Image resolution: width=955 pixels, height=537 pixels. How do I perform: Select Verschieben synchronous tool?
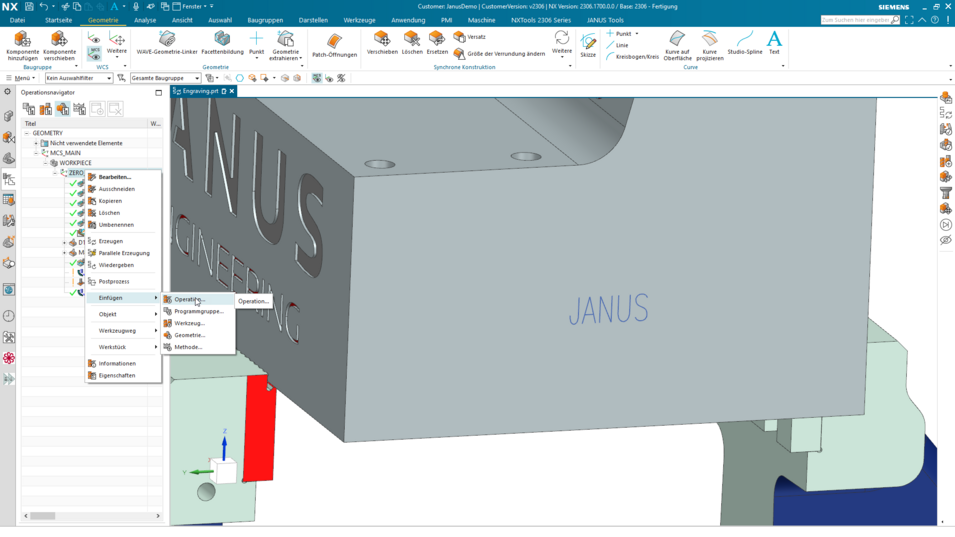382,43
